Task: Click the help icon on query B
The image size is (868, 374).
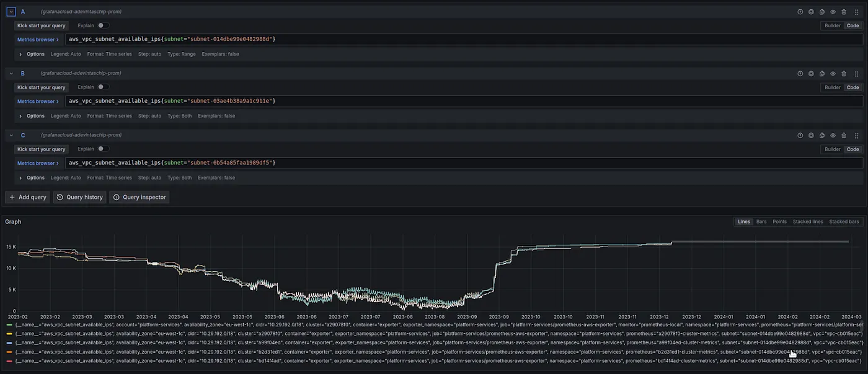Action: pyautogui.click(x=800, y=74)
